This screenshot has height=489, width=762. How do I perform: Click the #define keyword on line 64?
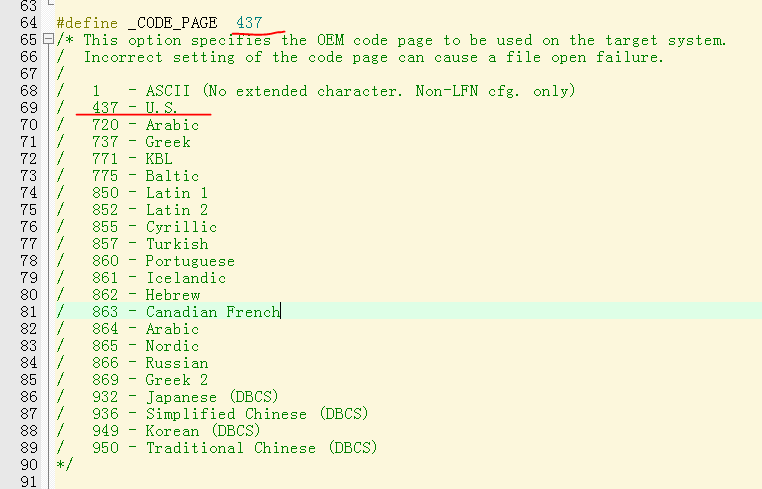(x=87, y=22)
